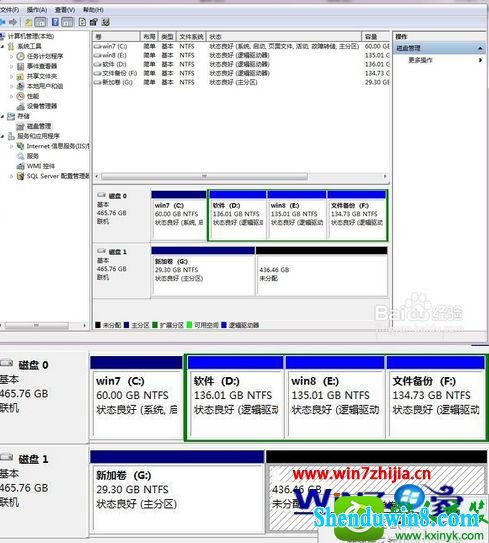This screenshot has height=543, width=489.
Task: Collapse the 服务和应用程序 branch
Action: tap(3, 136)
